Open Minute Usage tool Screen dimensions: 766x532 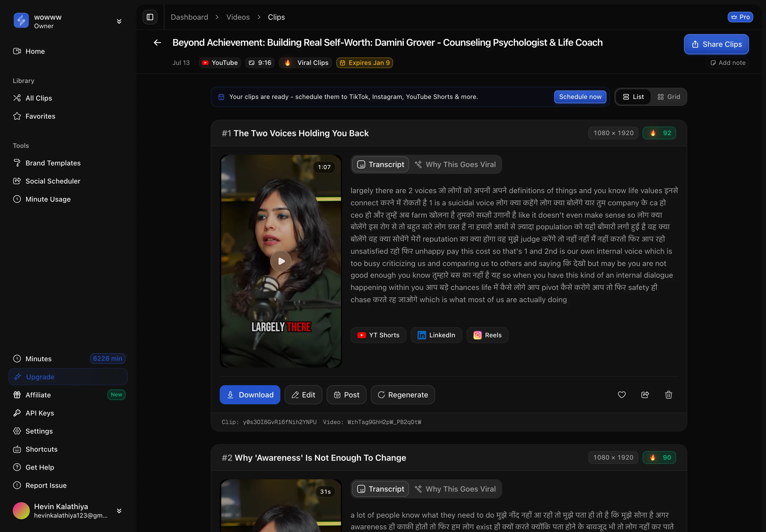[x=68, y=199]
